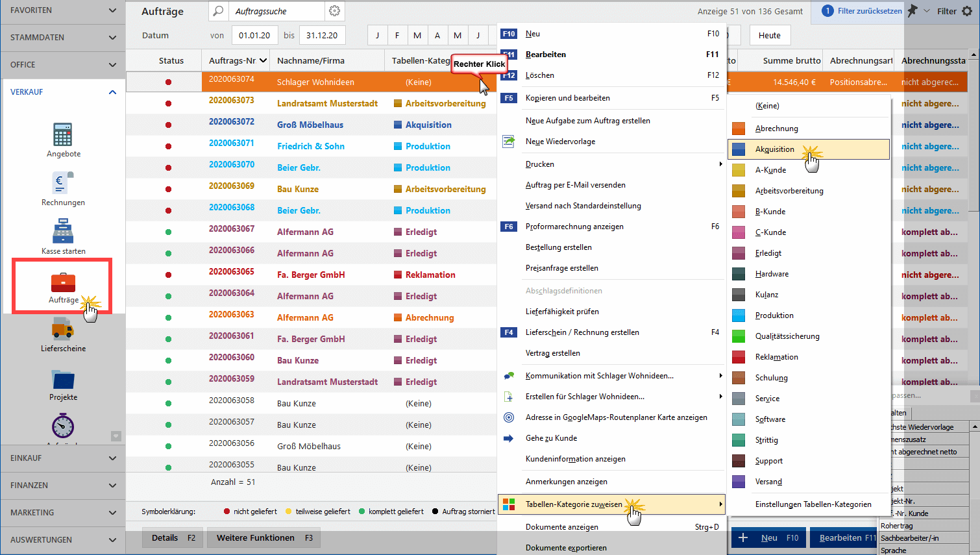This screenshot has width=980, height=555.
Task: Click the sidebar scroll-down arrow icon
Action: [x=116, y=436]
